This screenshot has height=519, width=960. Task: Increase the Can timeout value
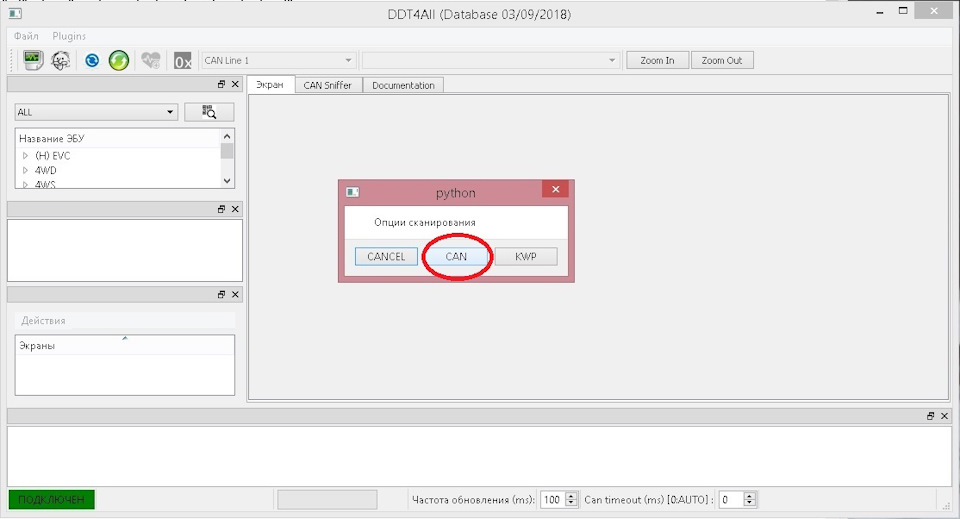tap(749, 496)
